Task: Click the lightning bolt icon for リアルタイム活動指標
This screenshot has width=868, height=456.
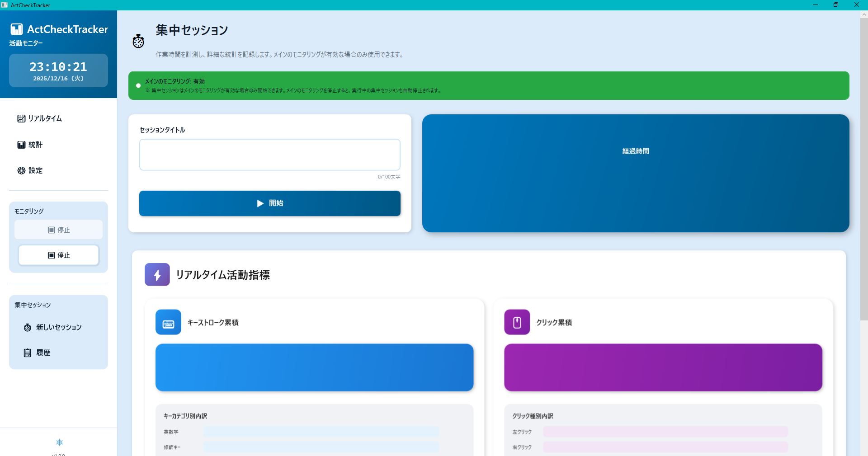Action: point(156,274)
